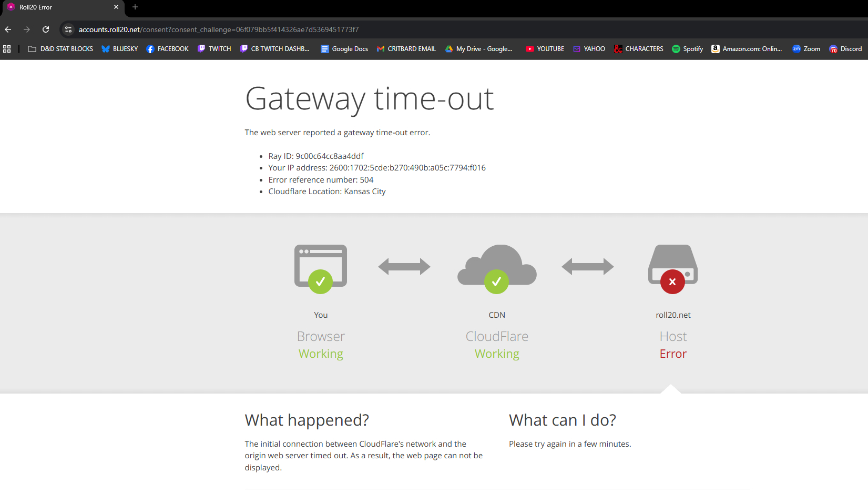Reload the Roll20 error page
This screenshot has height=493, width=868.
coord(46,29)
